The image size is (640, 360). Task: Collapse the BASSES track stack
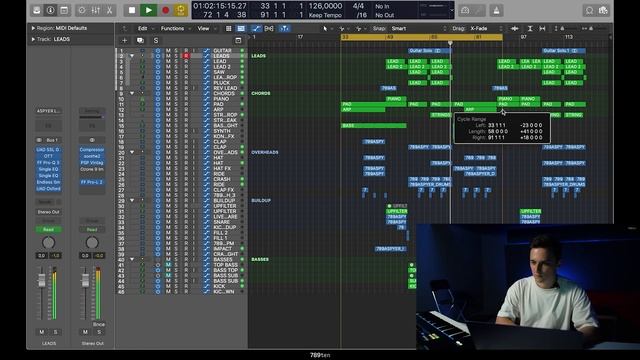[132, 259]
